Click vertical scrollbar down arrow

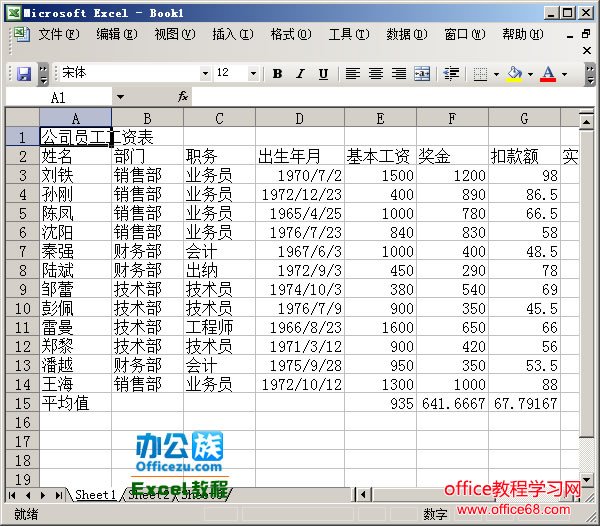[586, 479]
